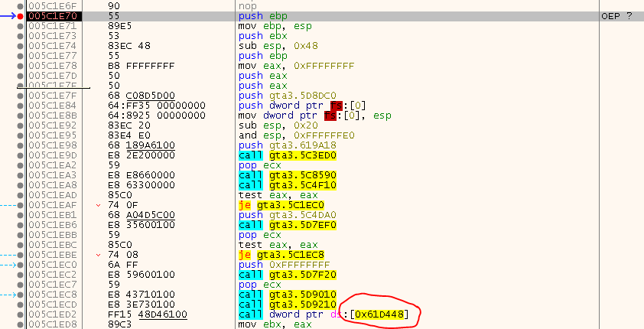Image resolution: width=644 pixels, height=329 pixels.
Task: Click the bytes '68 189A6100'
Action: (x=141, y=145)
